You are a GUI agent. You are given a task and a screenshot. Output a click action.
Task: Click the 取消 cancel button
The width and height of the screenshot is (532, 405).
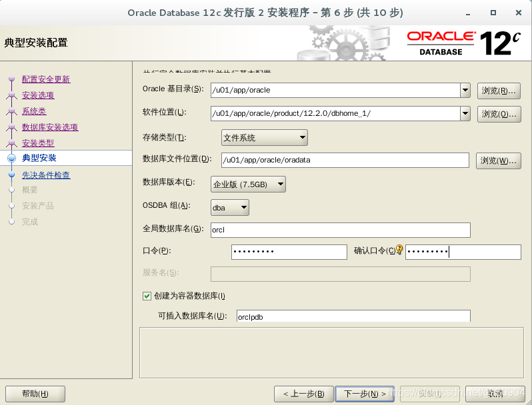495,394
